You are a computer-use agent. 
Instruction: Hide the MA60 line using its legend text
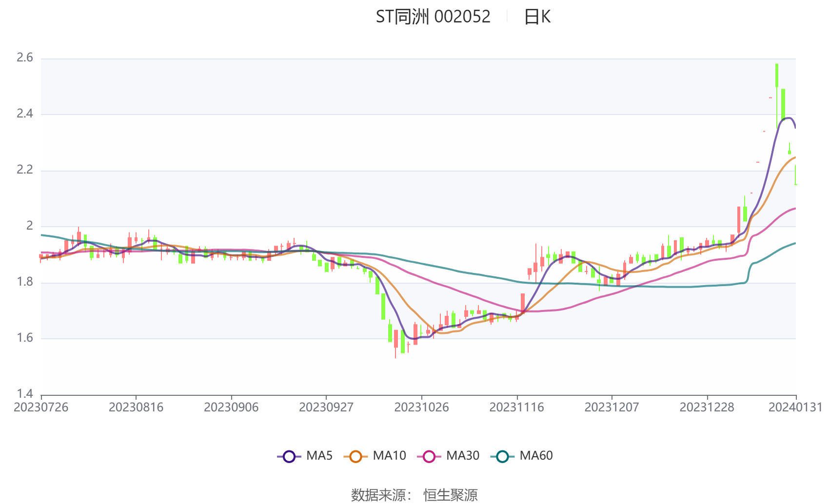[x=536, y=456]
